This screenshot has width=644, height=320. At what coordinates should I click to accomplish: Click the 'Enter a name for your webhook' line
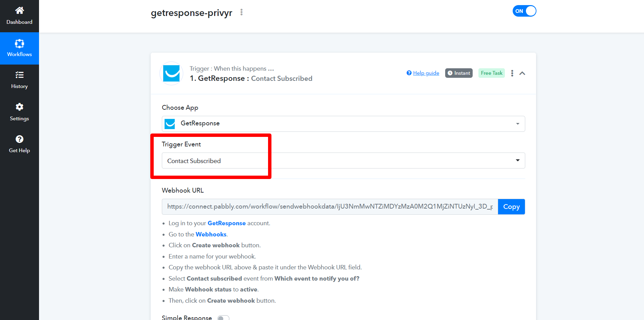click(x=212, y=256)
